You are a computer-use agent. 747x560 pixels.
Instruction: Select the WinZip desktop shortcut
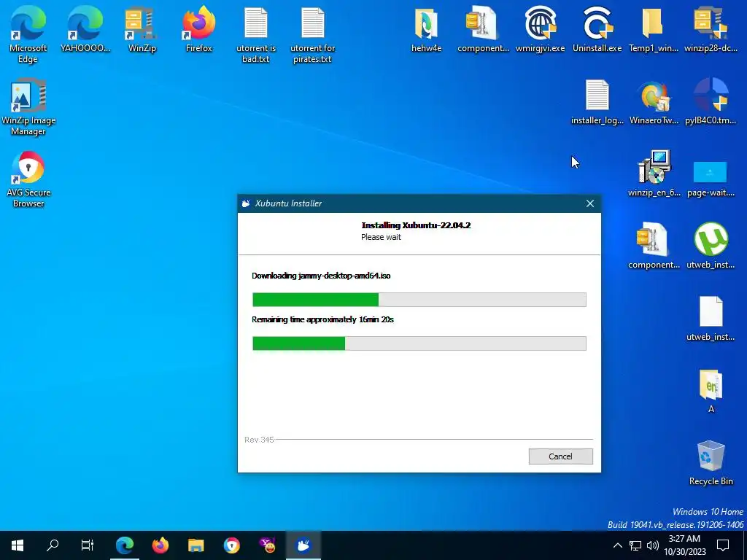[x=142, y=29]
